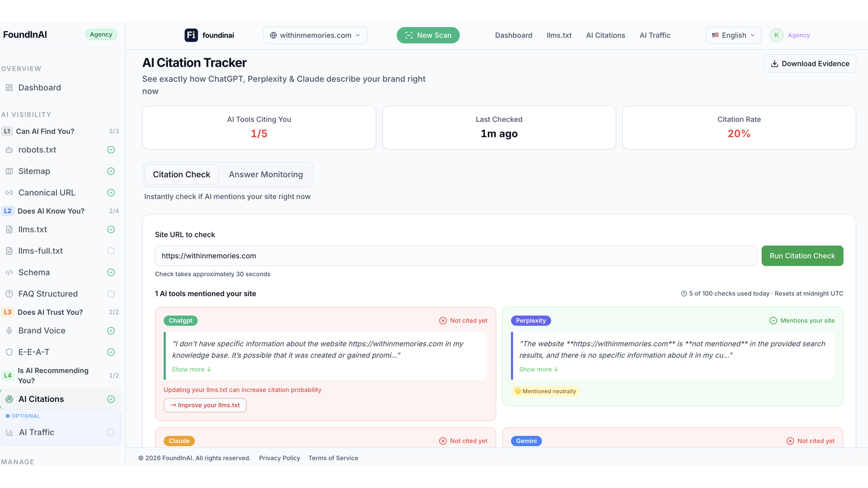The width and height of the screenshot is (868, 488).
Task: Click Run Citation Check
Action: click(802, 256)
